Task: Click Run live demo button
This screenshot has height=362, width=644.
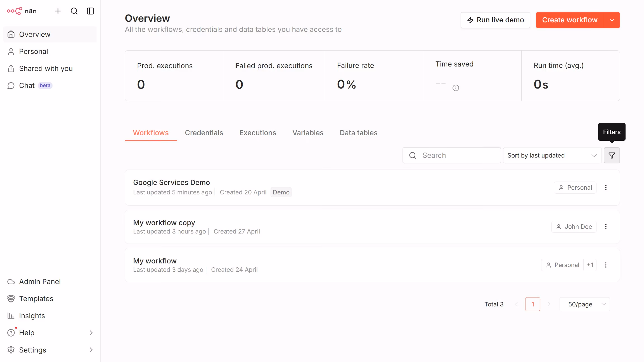Action: (x=495, y=20)
